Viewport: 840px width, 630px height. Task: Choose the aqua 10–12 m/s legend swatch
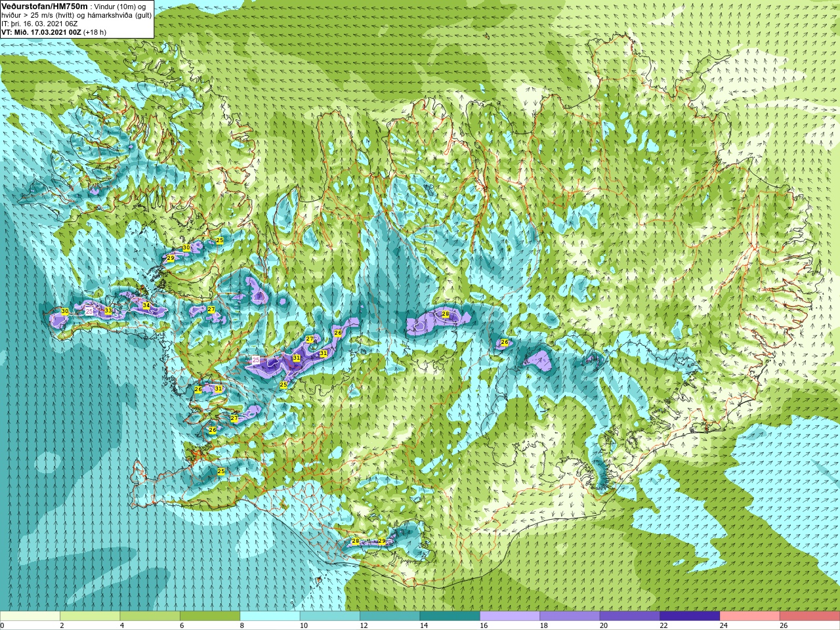[330, 616]
